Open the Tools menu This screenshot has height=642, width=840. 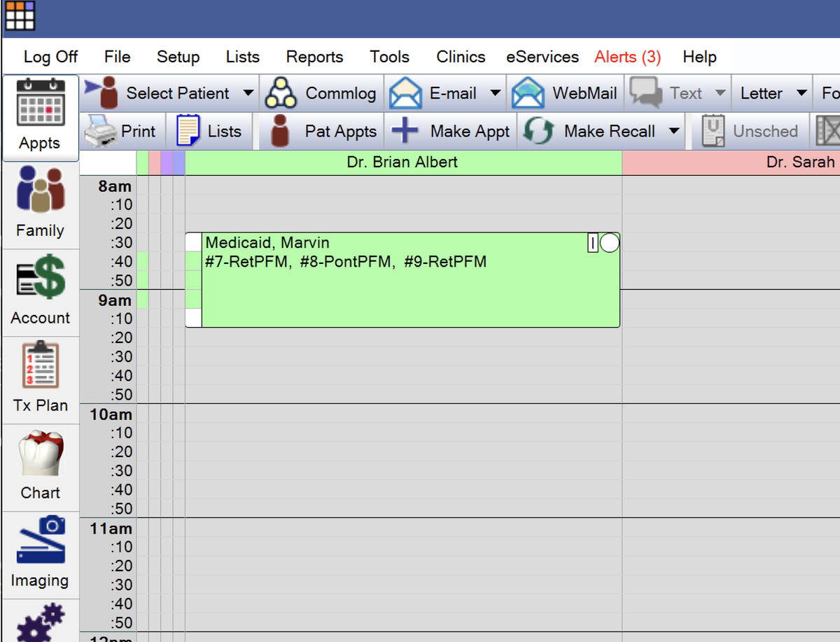[x=390, y=57]
